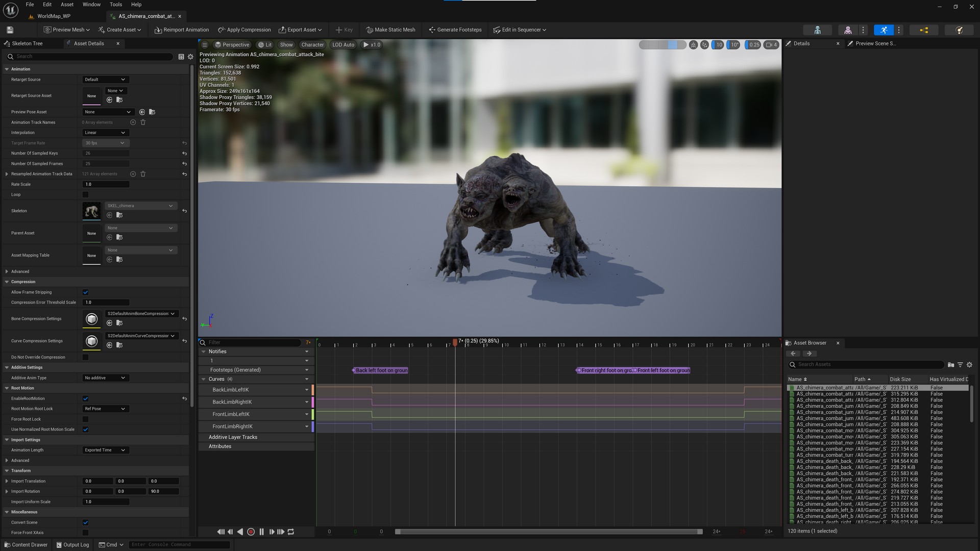This screenshot has width=980, height=551.
Task: Open Content Drawer
Action: tap(26, 545)
